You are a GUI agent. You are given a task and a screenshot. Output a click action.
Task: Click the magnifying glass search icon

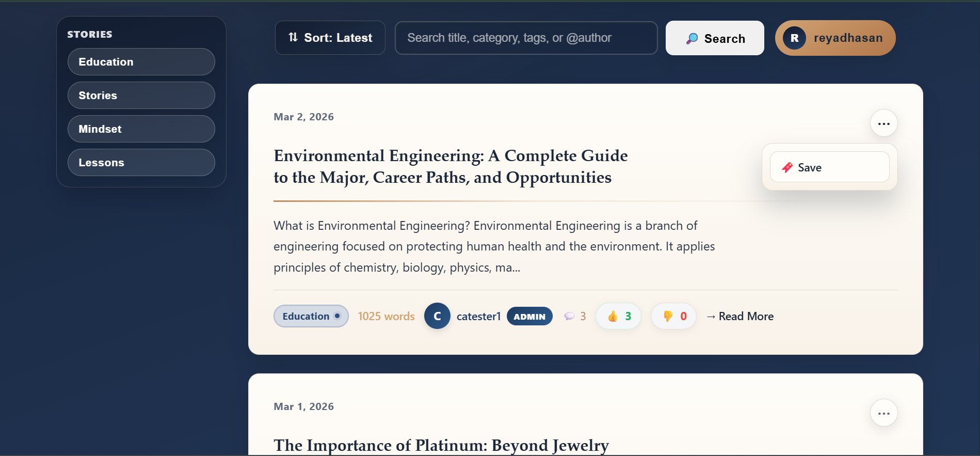(x=692, y=38)
